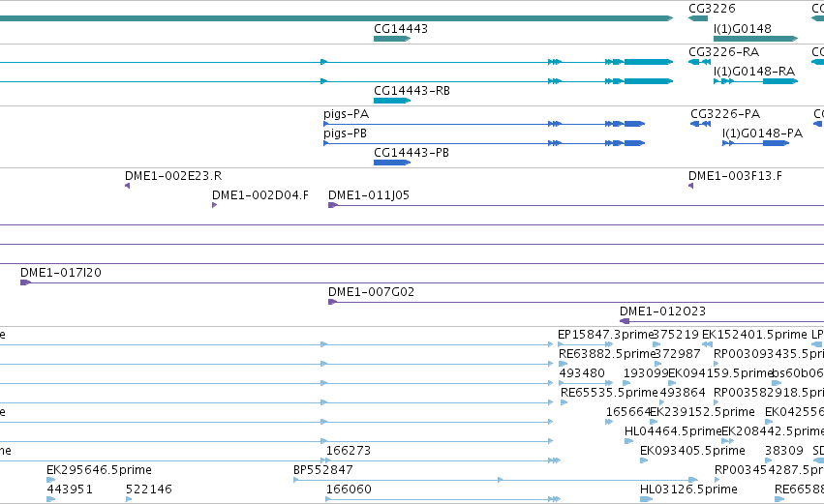Click the 443951 feature label
The width and height of the screenshot is (824, 504).
point(70,489)
